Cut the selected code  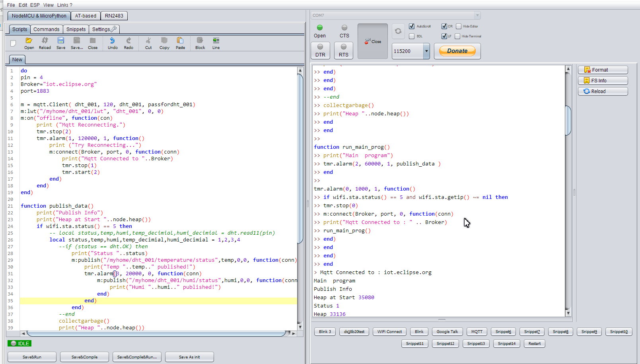coord(148,43)
